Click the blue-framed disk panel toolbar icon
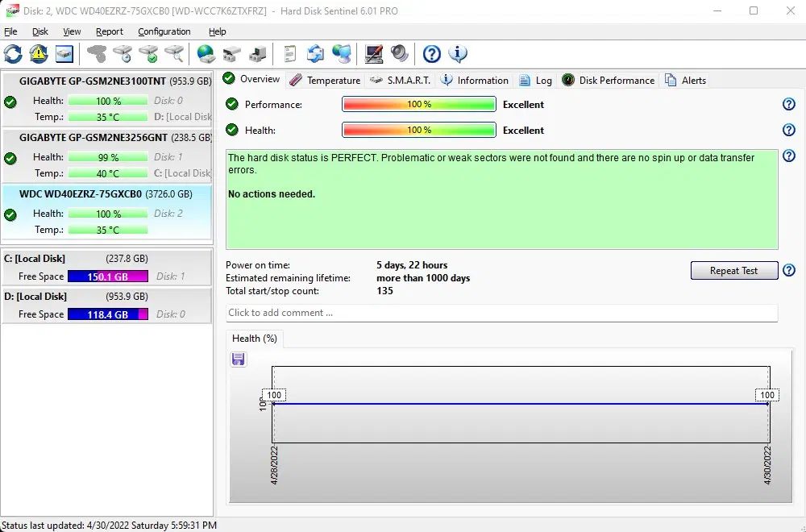 click(64, 53)
